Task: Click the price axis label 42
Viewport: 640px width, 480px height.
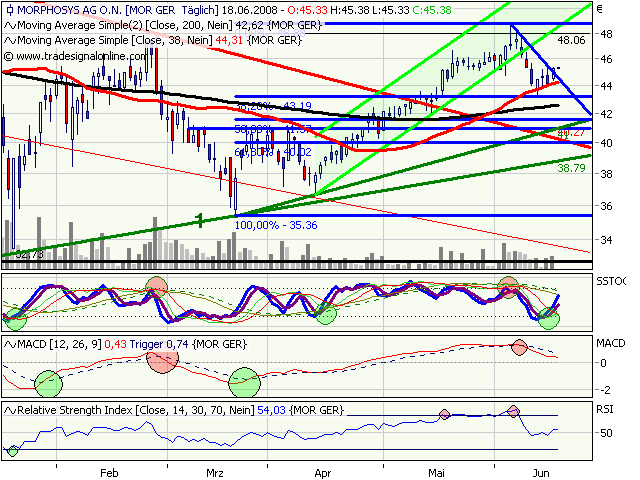Action: tap(606, 114)
